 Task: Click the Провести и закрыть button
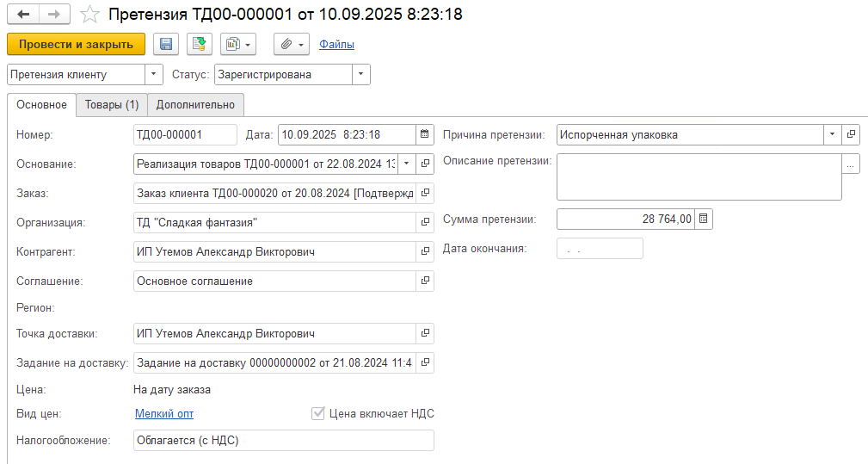pos(76,44)
